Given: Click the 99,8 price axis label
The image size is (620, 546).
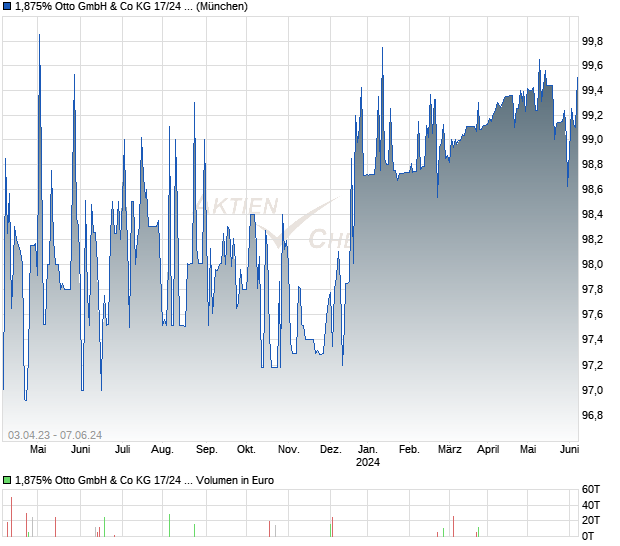Looking at the screenshot, I should coord(592,41).
